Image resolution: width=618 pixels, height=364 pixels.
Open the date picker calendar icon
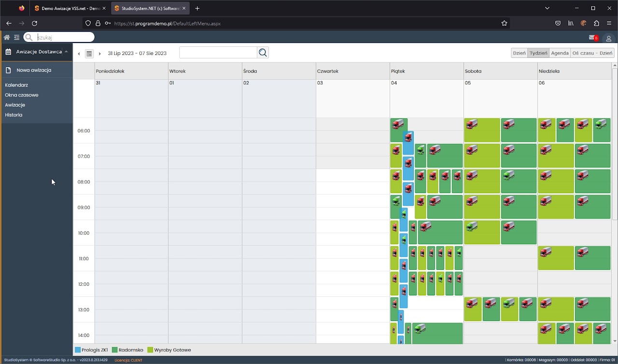(89, 54)
